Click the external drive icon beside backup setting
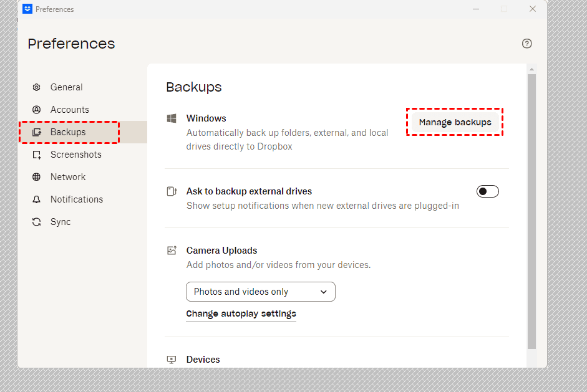587x392 pixels. click(x=172, y=191)
